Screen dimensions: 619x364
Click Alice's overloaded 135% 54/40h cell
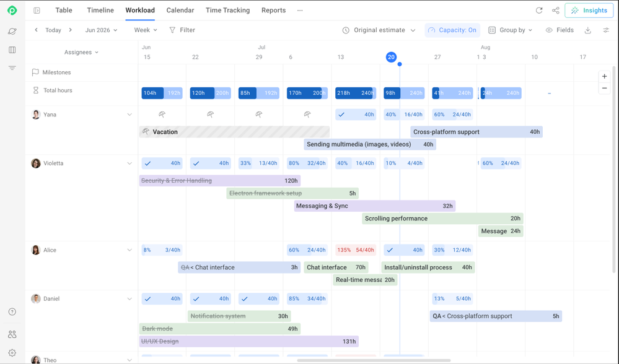click(x=356, y=250)
